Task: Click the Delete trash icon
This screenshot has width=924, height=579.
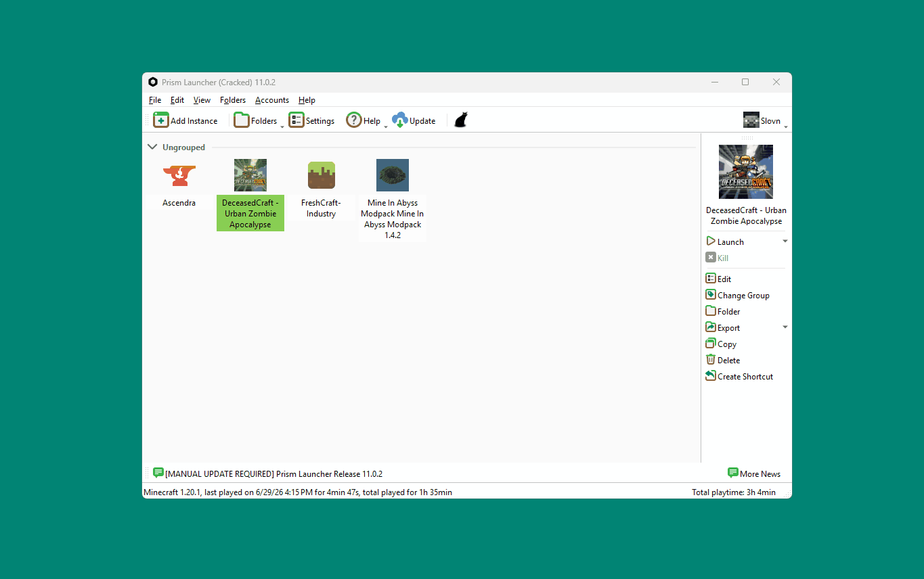Action: pyautogui.click(x=711, y=360)
